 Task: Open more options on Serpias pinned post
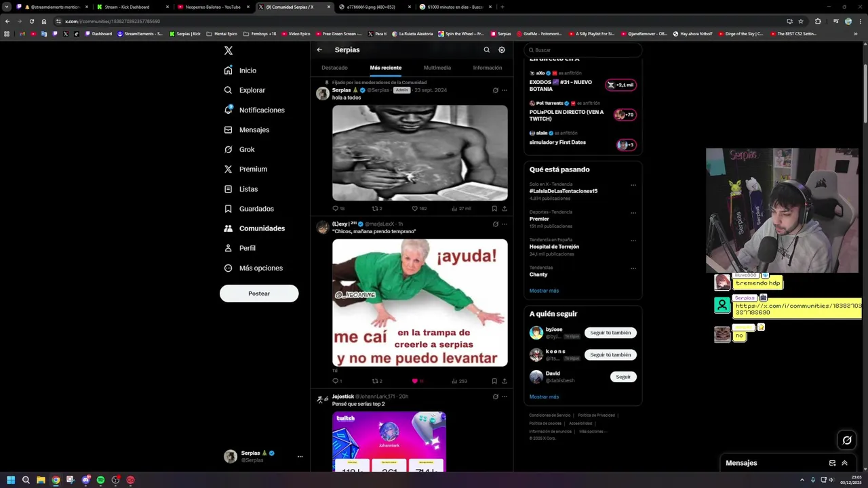point(505,90)
